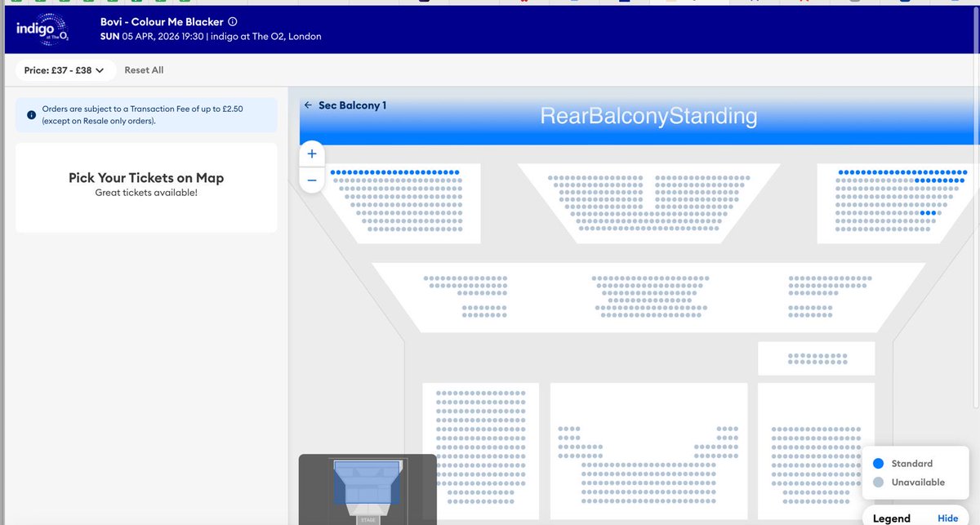Click the Great tickets available! text
This screenshot has width=980, height=525.
pyautogui.click(x=146, y=193)
